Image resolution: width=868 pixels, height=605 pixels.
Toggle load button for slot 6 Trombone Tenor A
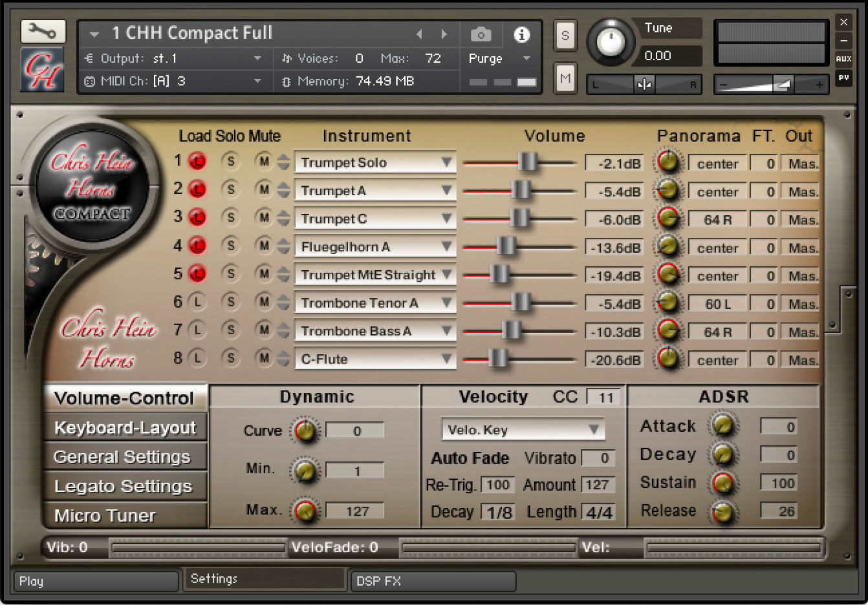tap(197, 302)
